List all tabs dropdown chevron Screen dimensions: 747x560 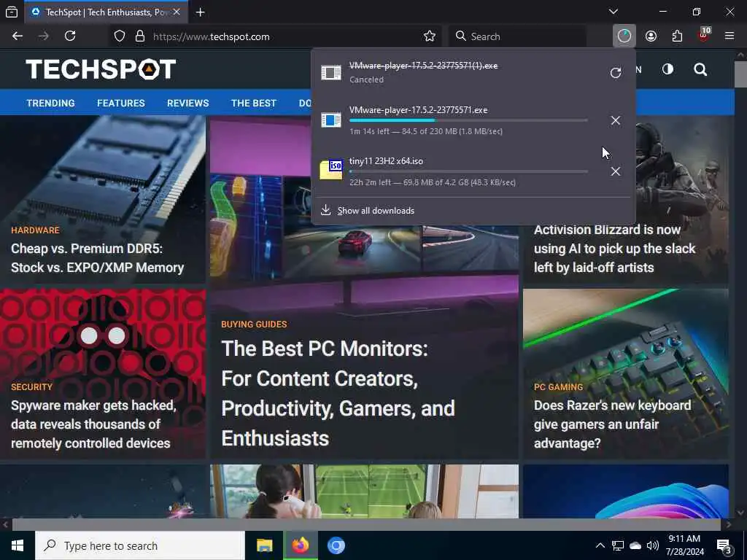pos(614,12)
